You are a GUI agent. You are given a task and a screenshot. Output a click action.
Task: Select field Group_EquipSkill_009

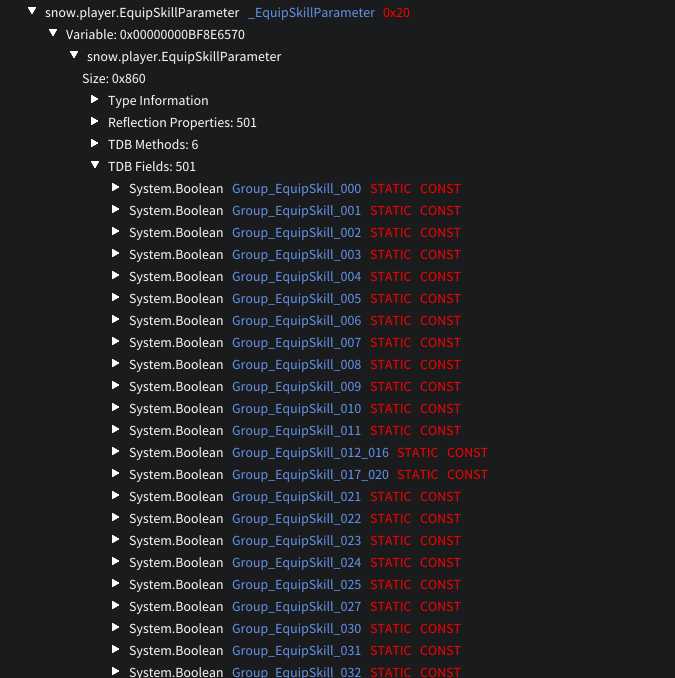tap(296, 387)
